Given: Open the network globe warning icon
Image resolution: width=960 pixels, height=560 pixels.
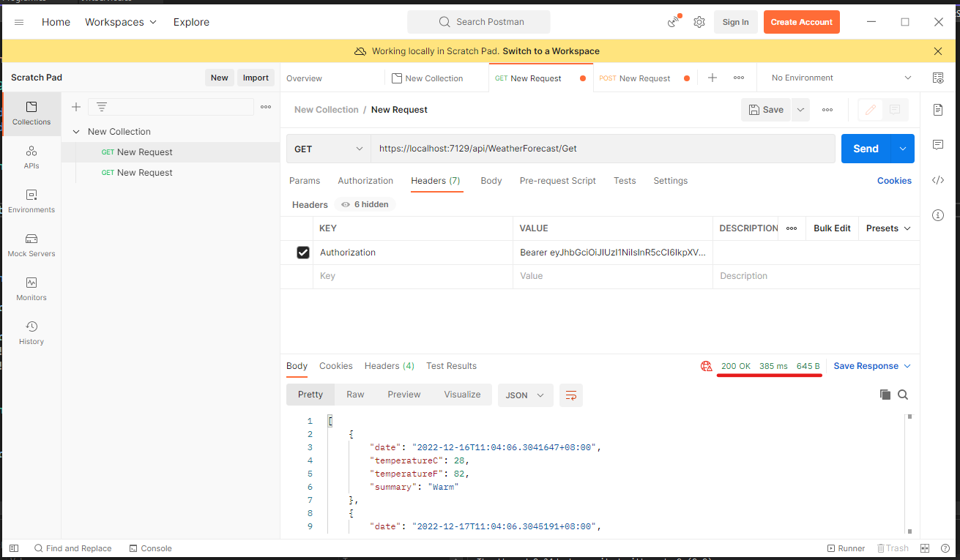Looking at the screenshot, I should tap(706, 366).
